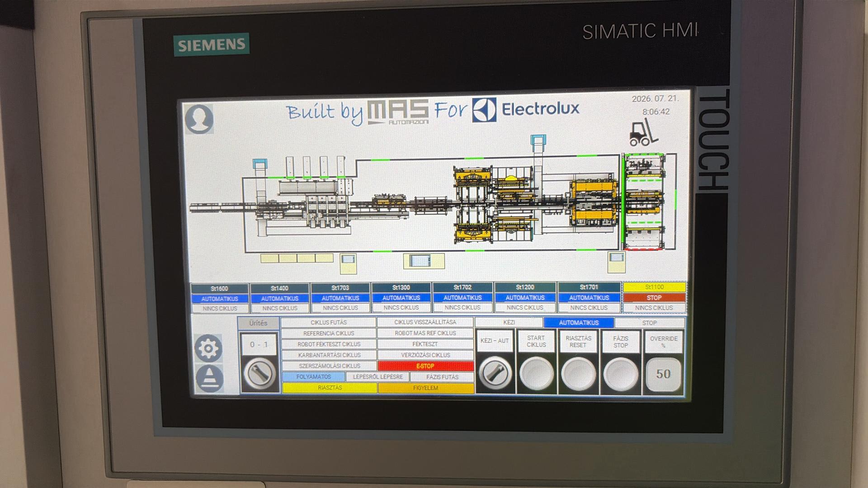Tap the operator panel icon below St1703 area
The height and width of the screenshot is (488, 868).
(x=348, y=264)
